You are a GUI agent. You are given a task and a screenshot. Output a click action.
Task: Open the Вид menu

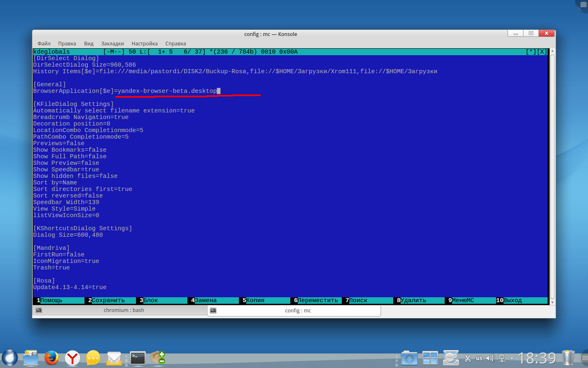click(89, 44)
